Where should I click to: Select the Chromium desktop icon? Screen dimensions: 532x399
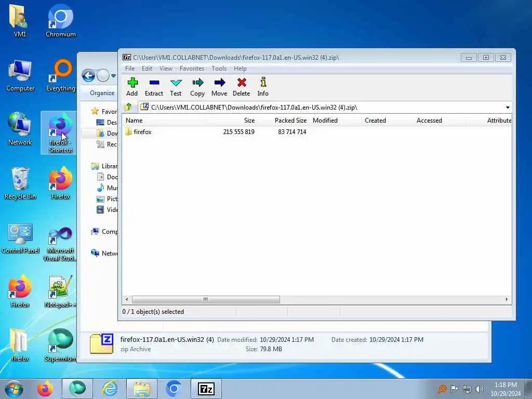61,21
